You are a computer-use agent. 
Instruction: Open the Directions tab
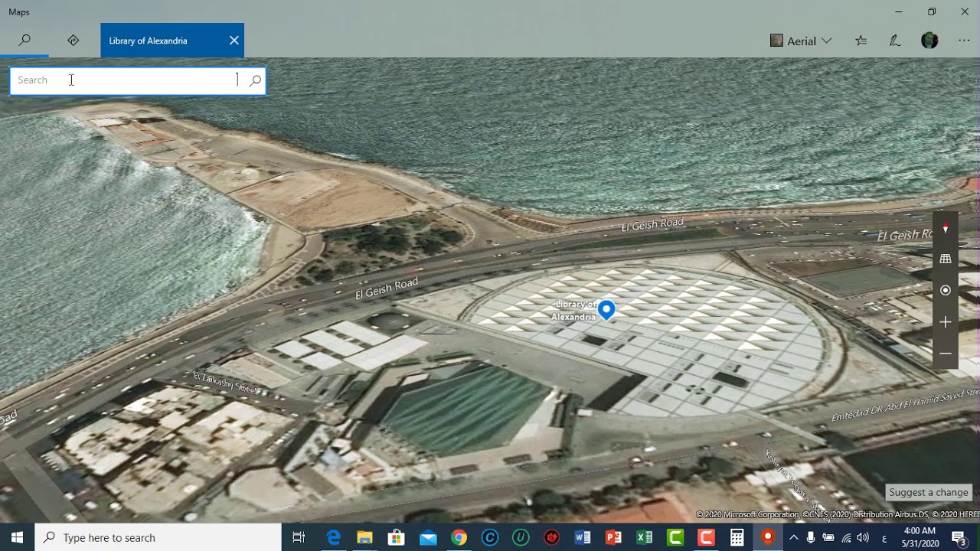coord(73,41)
